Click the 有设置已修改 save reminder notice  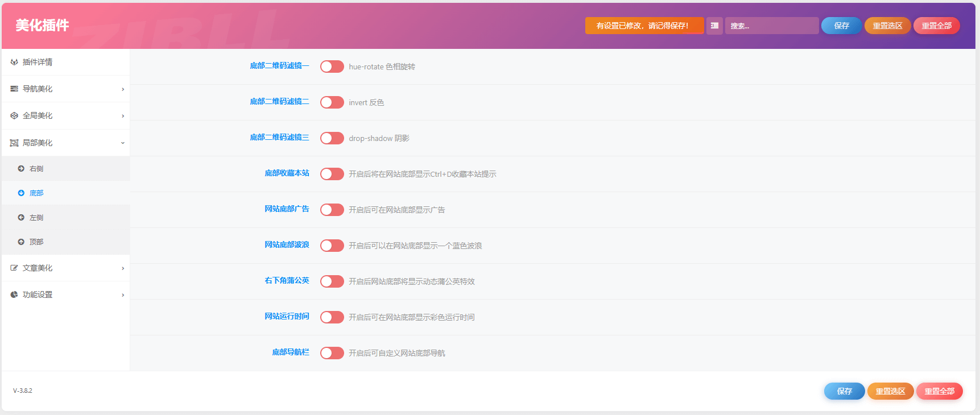644,26
